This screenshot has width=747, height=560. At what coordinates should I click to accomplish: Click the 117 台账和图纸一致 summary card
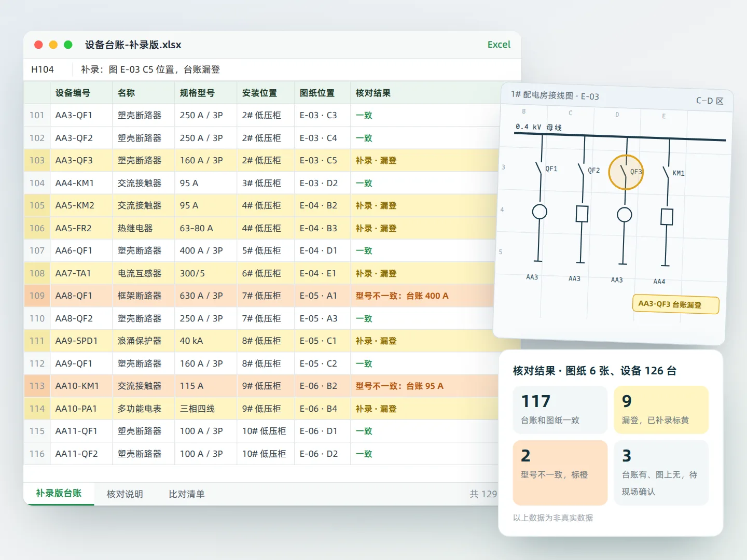(x=560, y=410)
